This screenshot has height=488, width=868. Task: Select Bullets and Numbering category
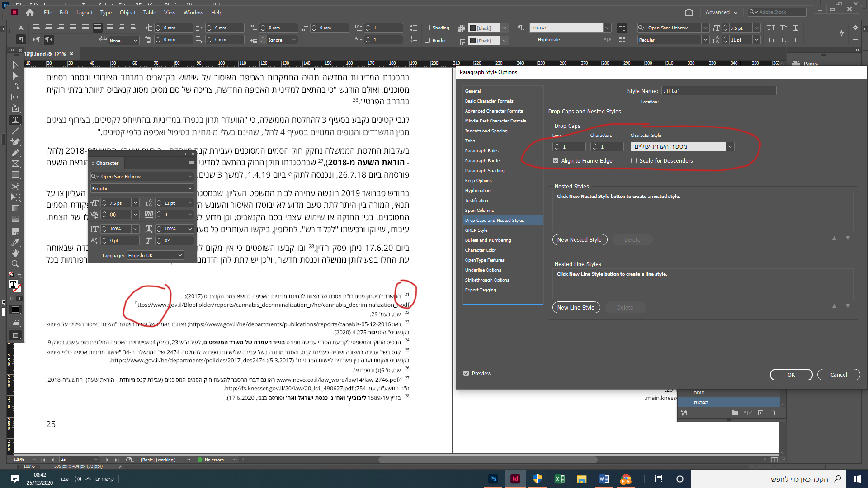[488, 240]
